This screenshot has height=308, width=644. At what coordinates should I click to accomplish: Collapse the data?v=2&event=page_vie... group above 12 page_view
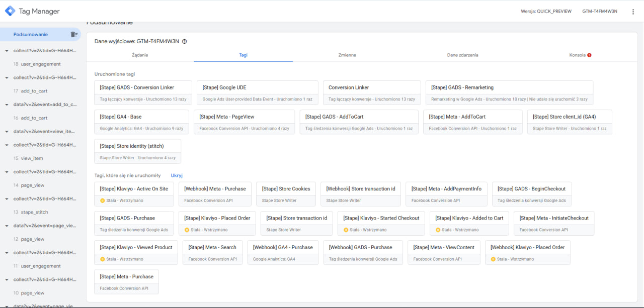point(7,226)
